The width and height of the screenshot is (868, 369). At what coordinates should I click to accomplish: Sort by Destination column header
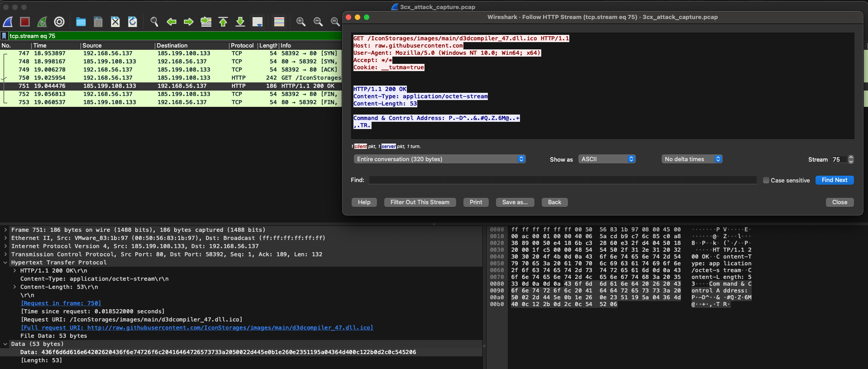[x=192, y=45]
